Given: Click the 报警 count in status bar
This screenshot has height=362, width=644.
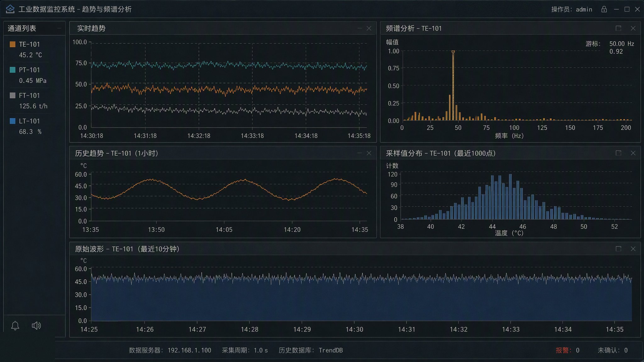Looking at the screenshot, I should point(567,350).
